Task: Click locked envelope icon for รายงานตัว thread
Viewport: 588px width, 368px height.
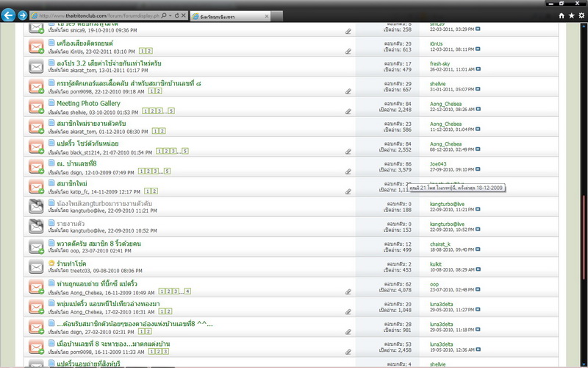Action: click(36, 227)
